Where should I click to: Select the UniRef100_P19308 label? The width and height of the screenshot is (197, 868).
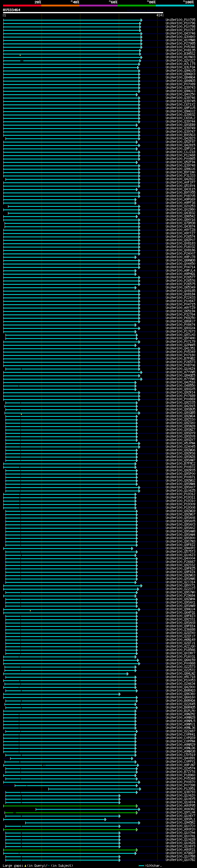click(180, 507)
